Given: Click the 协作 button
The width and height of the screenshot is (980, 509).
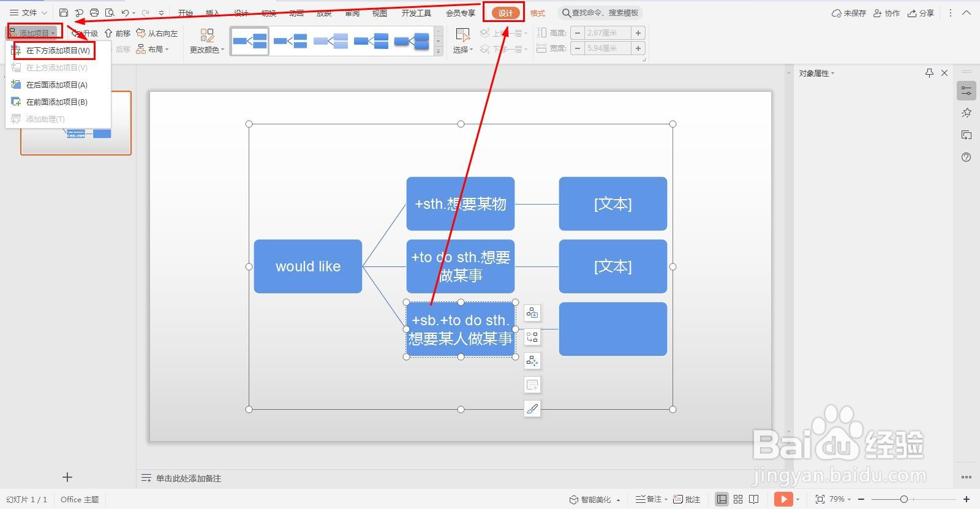Looking at the screenshot, I should [886, 13].
